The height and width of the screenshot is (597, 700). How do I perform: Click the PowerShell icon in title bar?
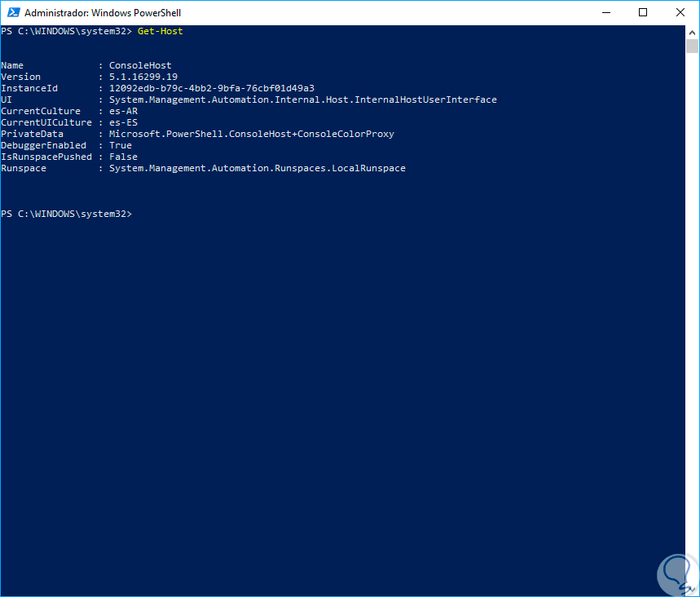tap(13, 12)
